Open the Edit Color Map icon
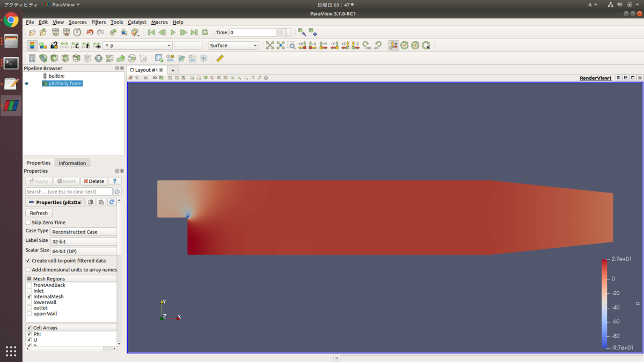The image size is (644, 362). coord(43,46)
